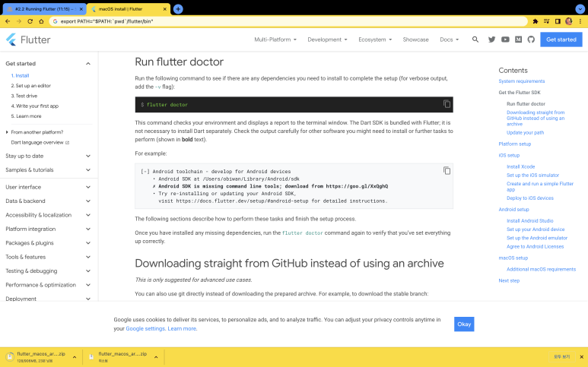The height and width of the screenshot is (367, 588).
Task: Open Google settings link in cookie notice
Action: coord(145,328)
